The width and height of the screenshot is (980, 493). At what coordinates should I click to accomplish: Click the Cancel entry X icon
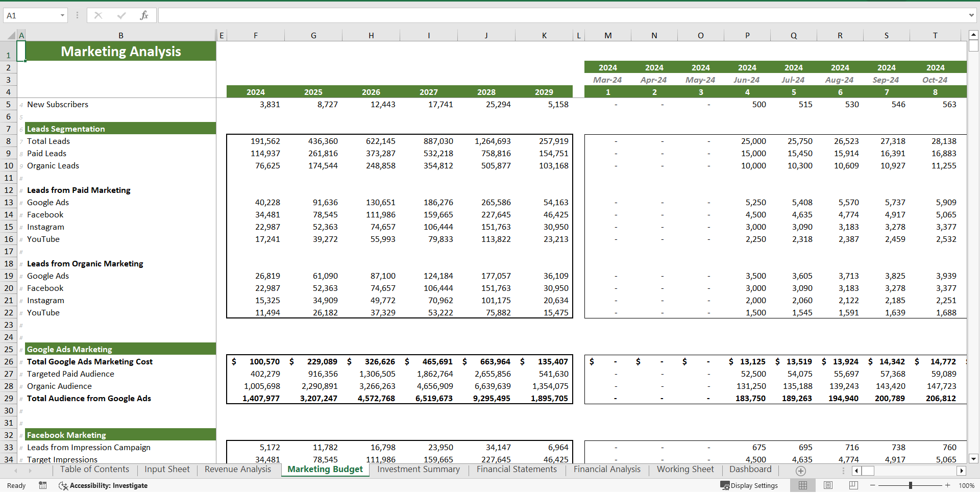[x=98, y=15]
